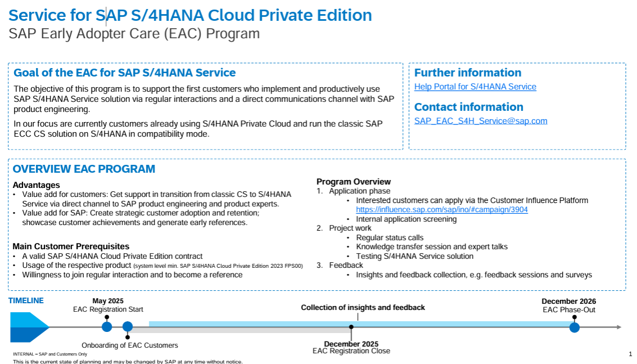The image size is (637, 364).
Task: Select the 'Main Customer Prerequisites' subheading
Action: [x=71, y=246]
